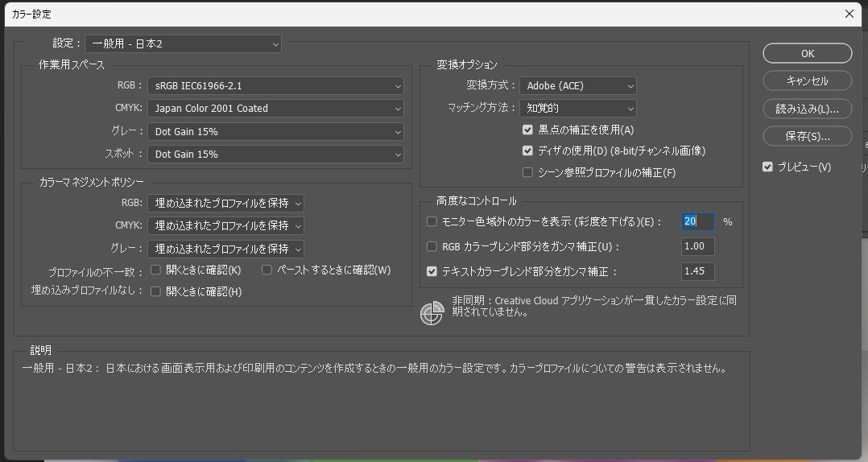Click the desaturation percent field showing 20
The height and width of the screenshot is (462, 868).
697,221
